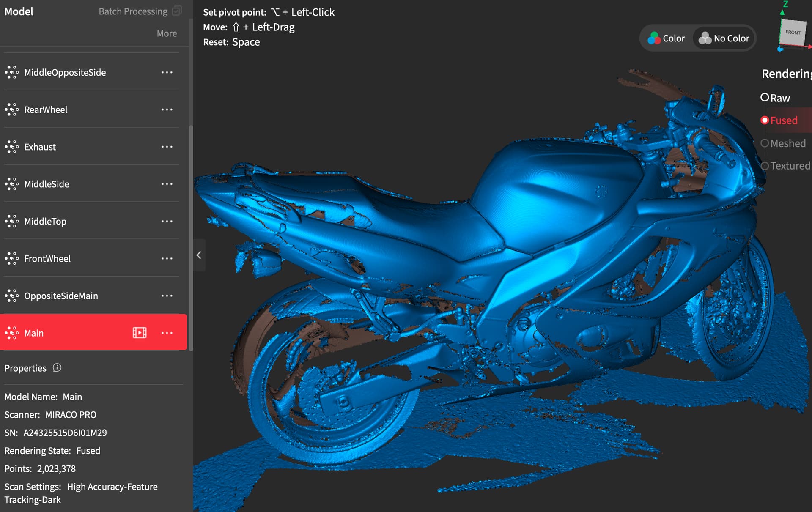Click the point cloud icon beside MiddleTop
Image resolution: width=812 pixels, height=512 pixels.
click(x=11, y=221)
